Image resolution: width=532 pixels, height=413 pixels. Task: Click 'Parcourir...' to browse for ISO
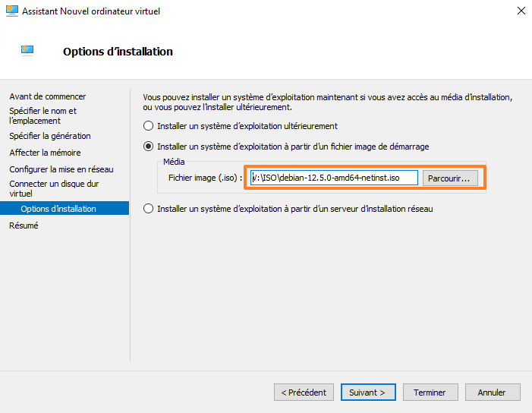click(x=449, y=178)
